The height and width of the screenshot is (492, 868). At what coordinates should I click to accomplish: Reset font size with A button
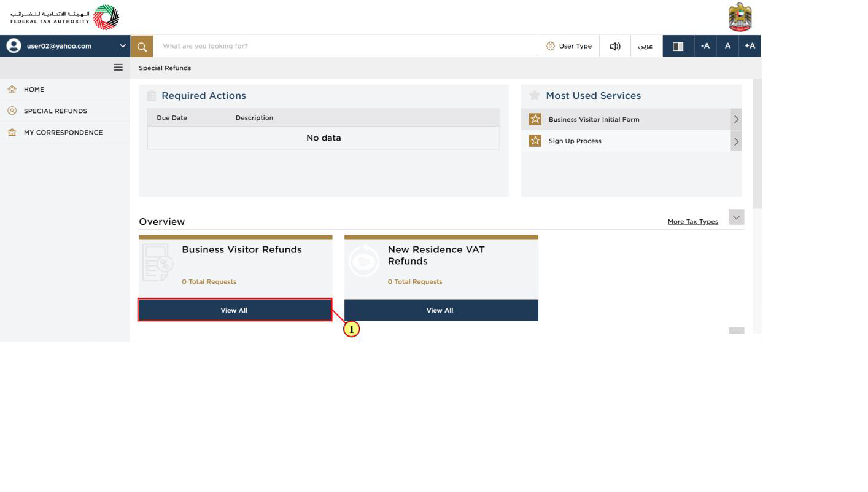727,46
